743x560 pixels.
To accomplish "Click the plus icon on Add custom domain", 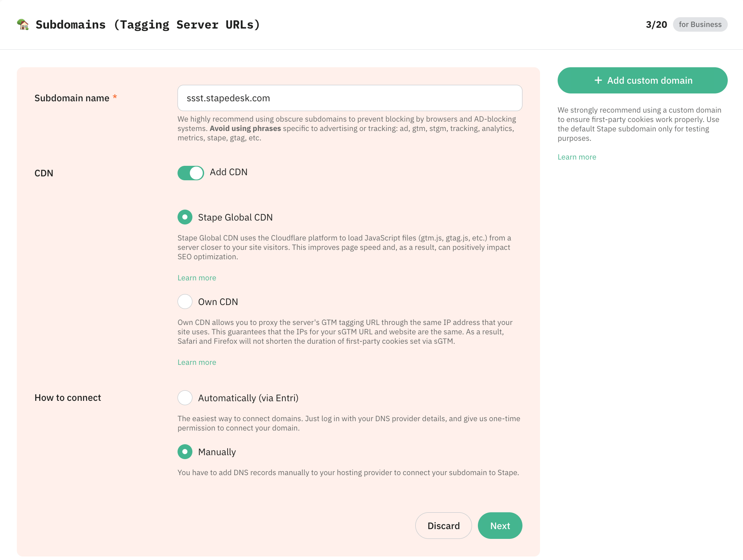I will click(598, 80).
